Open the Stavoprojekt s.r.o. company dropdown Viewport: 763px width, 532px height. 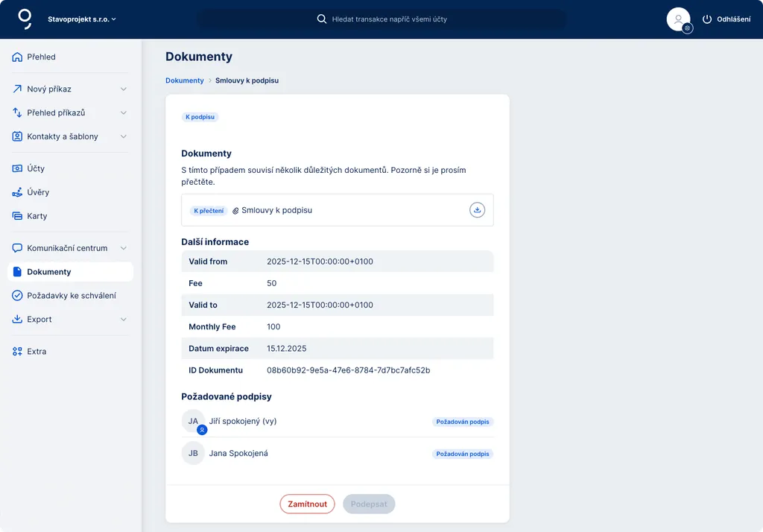click(82, 19)
